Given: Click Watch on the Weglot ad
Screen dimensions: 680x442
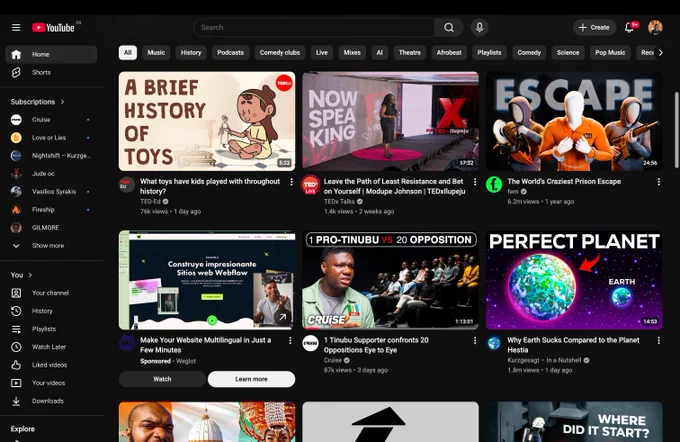Looking at the screenshot, I should (x=162, y=379).
